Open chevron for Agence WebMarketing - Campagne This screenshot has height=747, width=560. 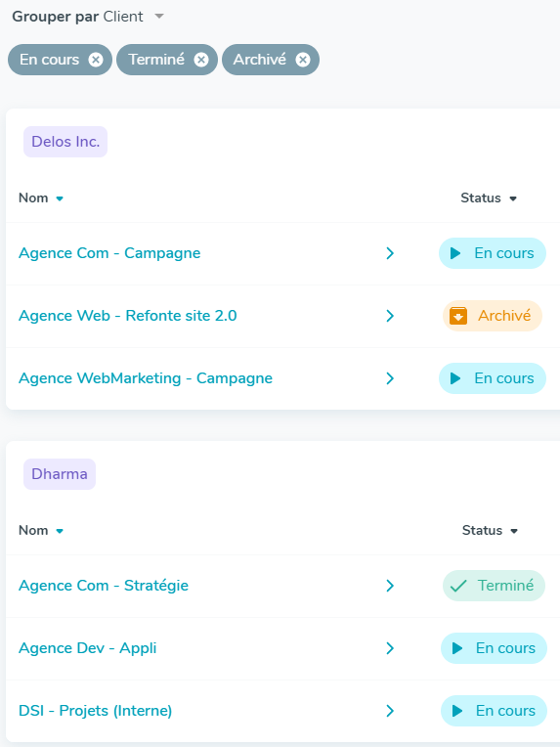click(x=390, y=378)
